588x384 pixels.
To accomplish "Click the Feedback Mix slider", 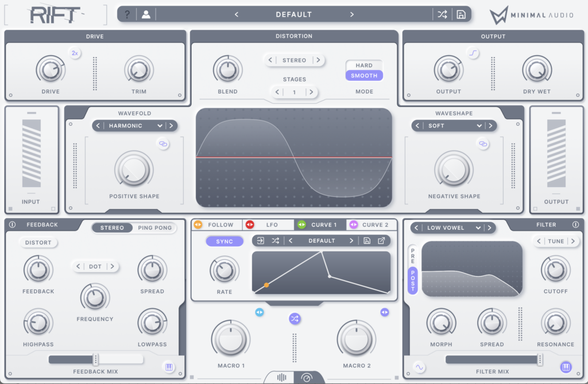I will coord(96,359).
